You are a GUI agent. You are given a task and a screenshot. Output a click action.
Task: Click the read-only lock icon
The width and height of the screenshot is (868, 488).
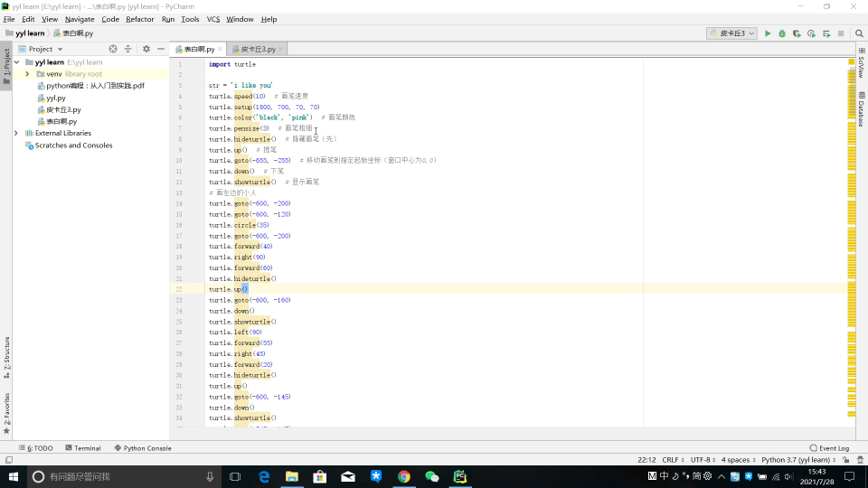[846, 460]
